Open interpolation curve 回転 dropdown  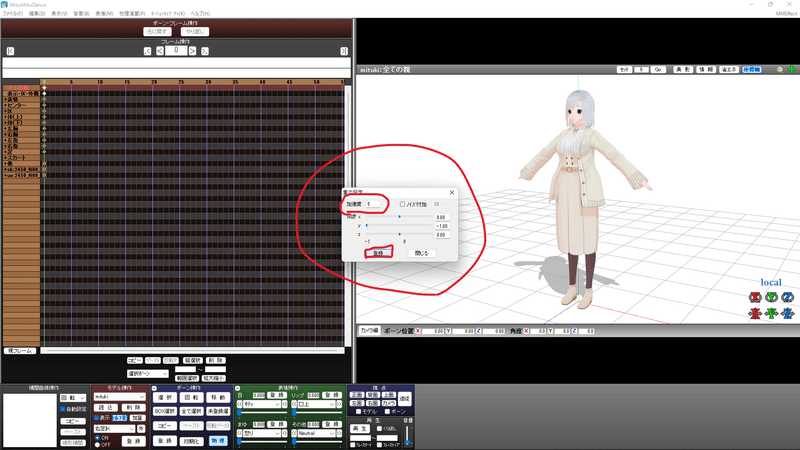[73, 398]
